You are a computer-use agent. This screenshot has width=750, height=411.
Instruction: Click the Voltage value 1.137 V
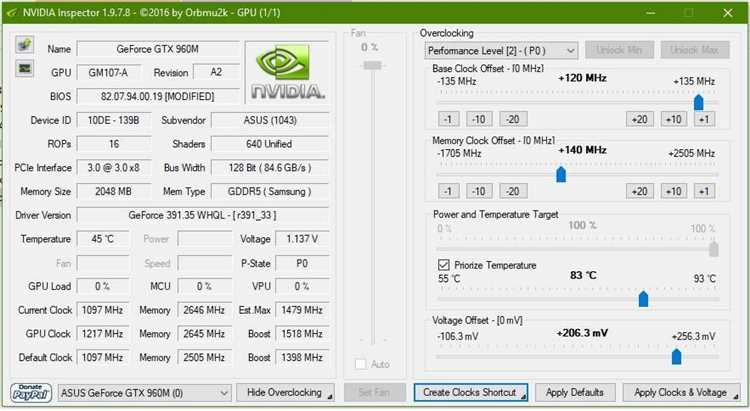(x=302, y=239)
